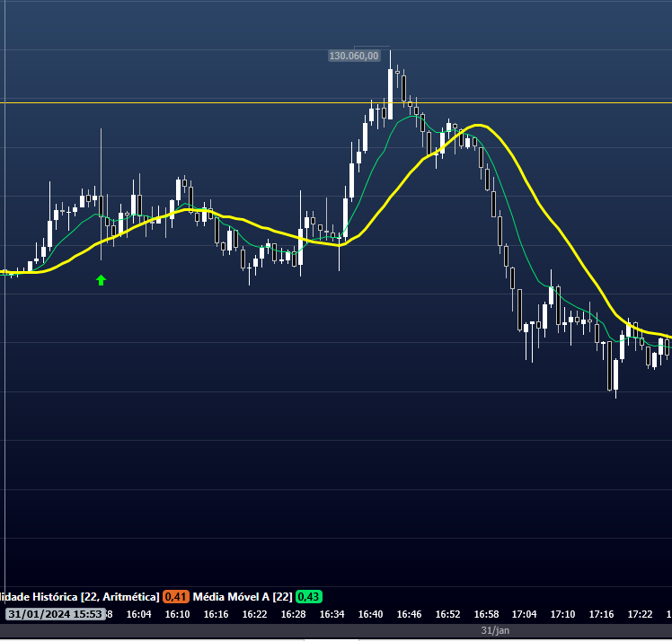The width and height of the screenshot is (672, 641).
Task: Click the 16:10 time axis label
Action: [x=177, y=614]
